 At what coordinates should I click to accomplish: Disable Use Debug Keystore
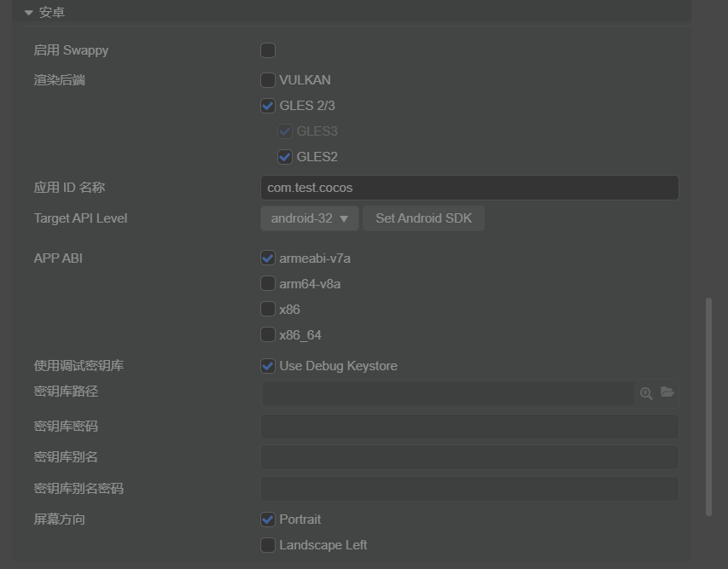tap(268, 366)
